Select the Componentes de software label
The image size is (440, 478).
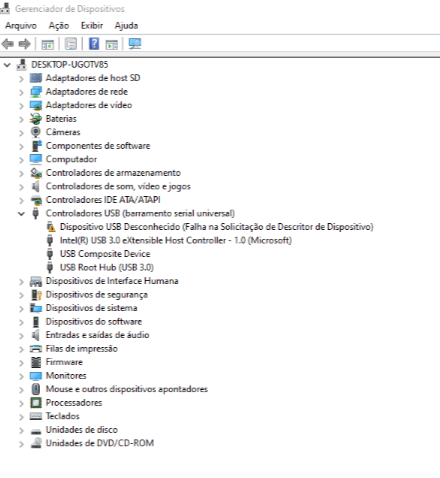(x=98, y=146)
